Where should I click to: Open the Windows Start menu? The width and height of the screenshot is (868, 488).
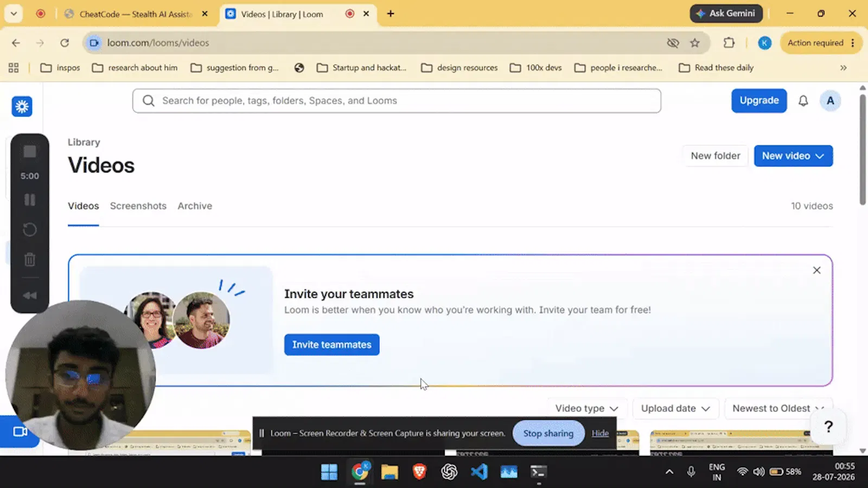(x=329, y=472)
